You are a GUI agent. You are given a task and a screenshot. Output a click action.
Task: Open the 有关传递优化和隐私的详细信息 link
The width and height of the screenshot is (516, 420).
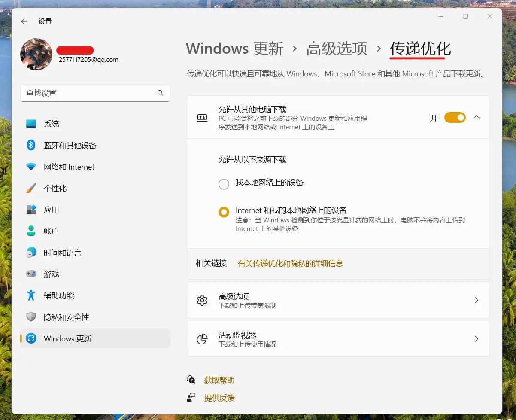pos(291,263)
